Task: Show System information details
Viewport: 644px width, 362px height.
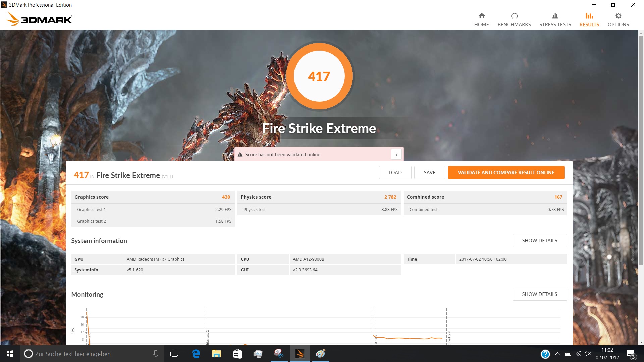Action: (539, 241)
